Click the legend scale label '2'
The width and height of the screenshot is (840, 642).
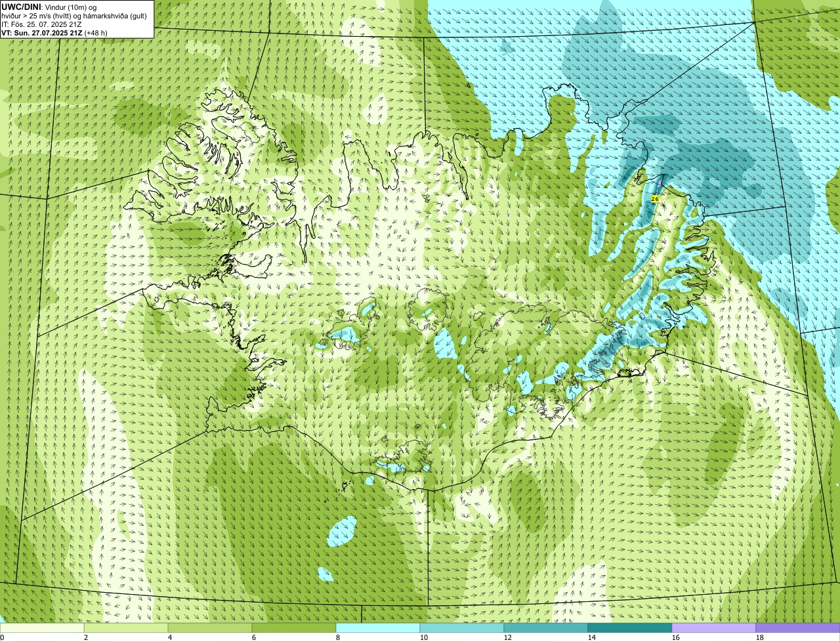point(86,637)
